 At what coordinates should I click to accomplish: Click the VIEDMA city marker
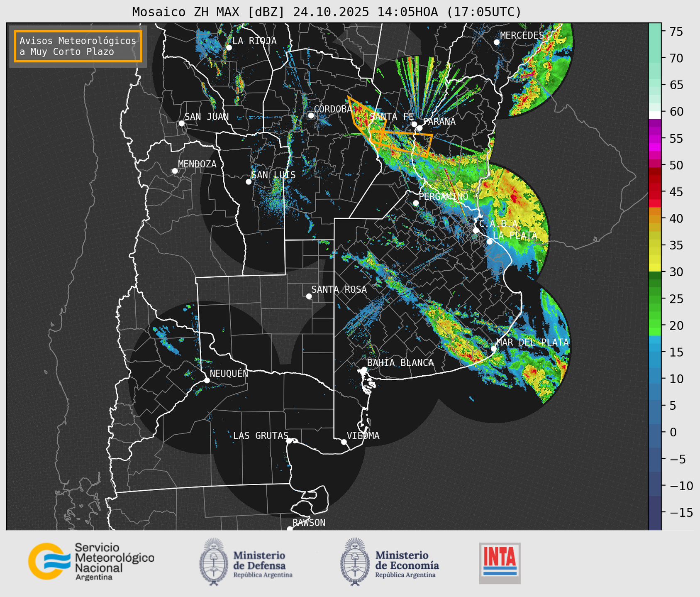(344, 442)
